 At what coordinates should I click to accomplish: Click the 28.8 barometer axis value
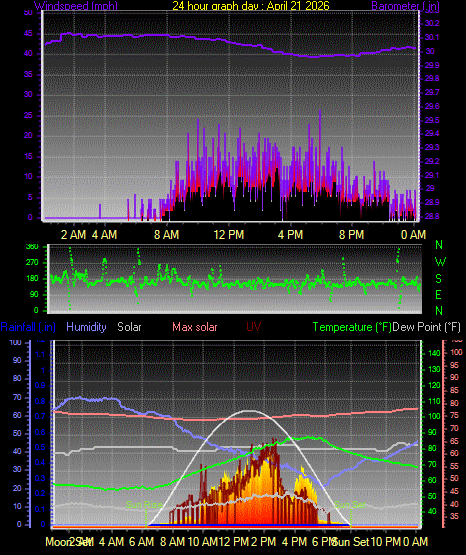pos(432,216)
